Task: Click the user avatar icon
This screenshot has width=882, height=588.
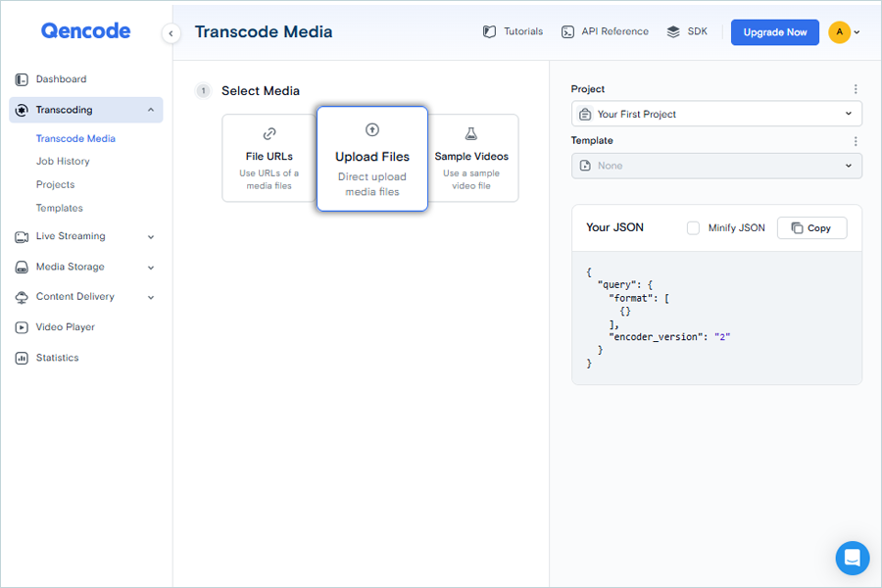Action: (839, 32)
